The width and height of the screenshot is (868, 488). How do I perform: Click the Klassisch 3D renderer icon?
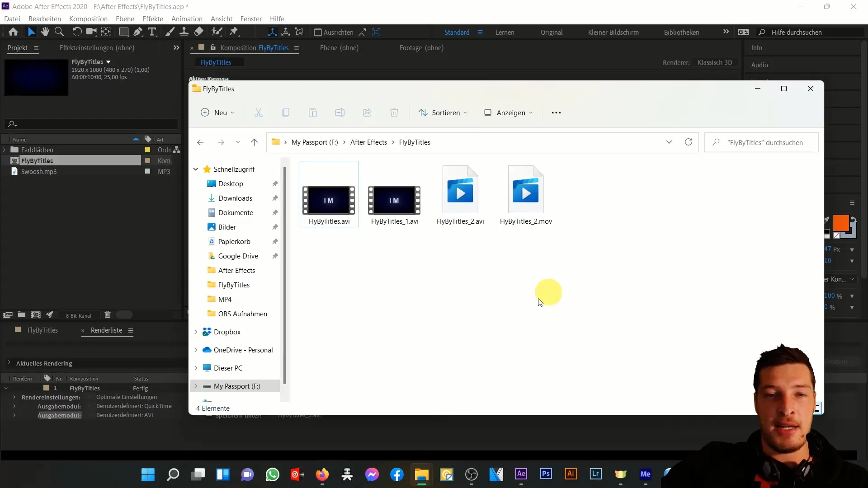pos(715,62)
